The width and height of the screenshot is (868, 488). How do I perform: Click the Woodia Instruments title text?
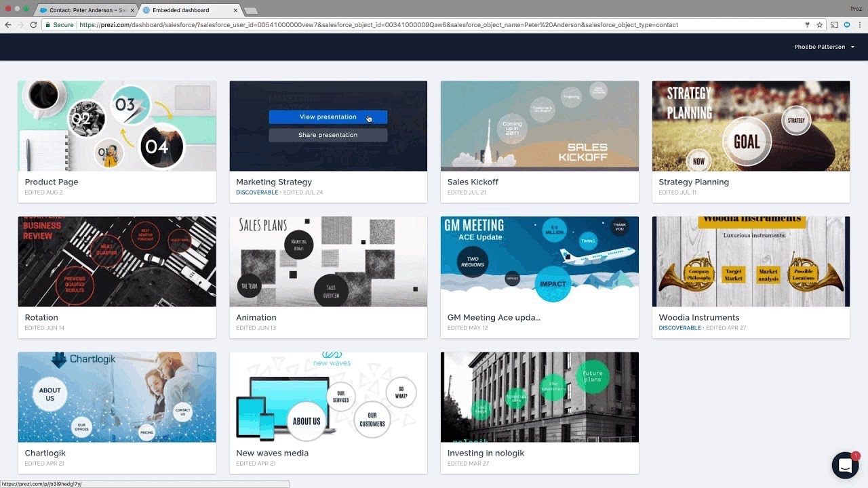699,318
